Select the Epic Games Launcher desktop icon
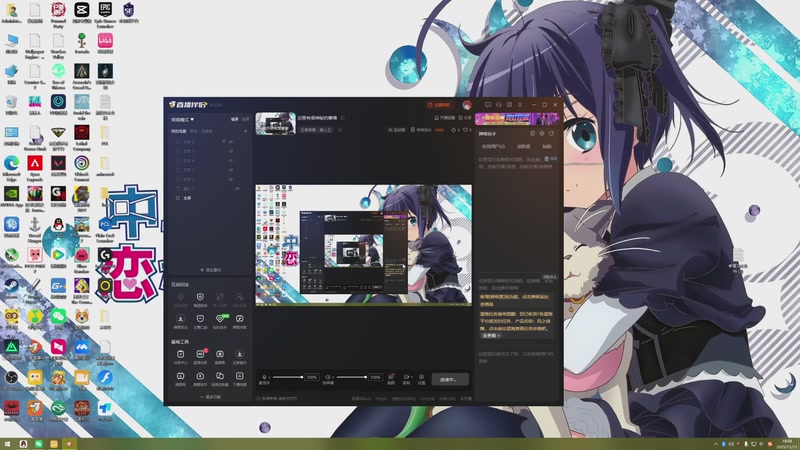Screen dimensions: 800x450 coord(105,13)
